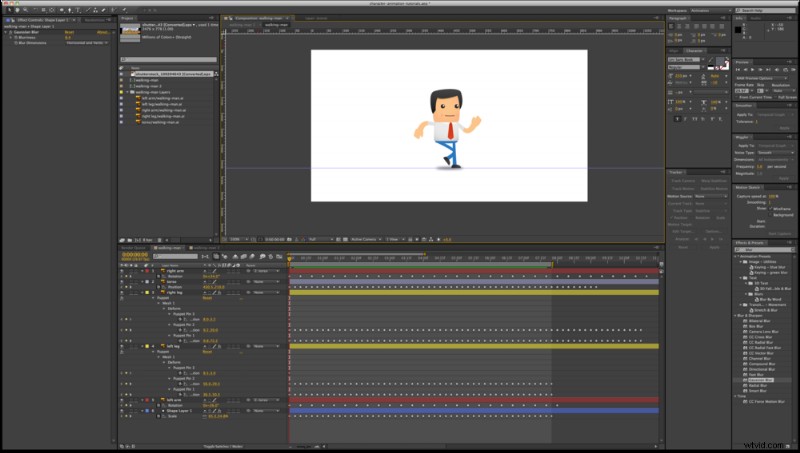
Task: Open Blur Dimensions dropdown in Effect Controls
Action: (87, 43)
